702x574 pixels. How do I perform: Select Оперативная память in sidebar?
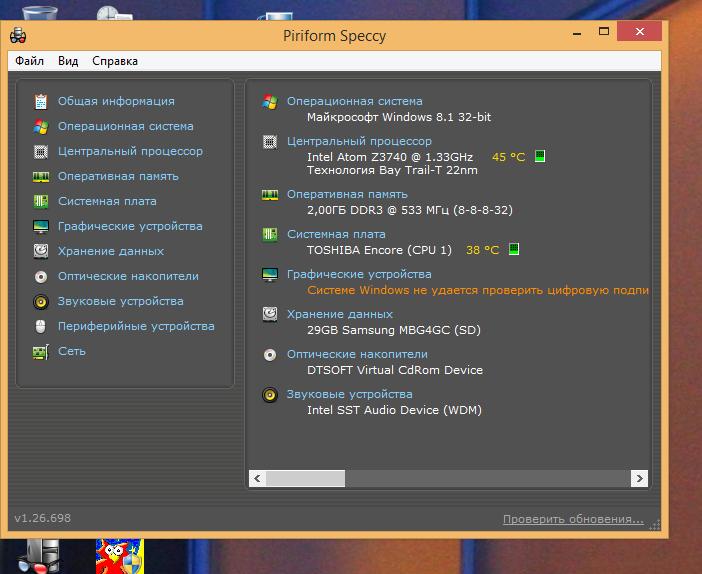118,177
